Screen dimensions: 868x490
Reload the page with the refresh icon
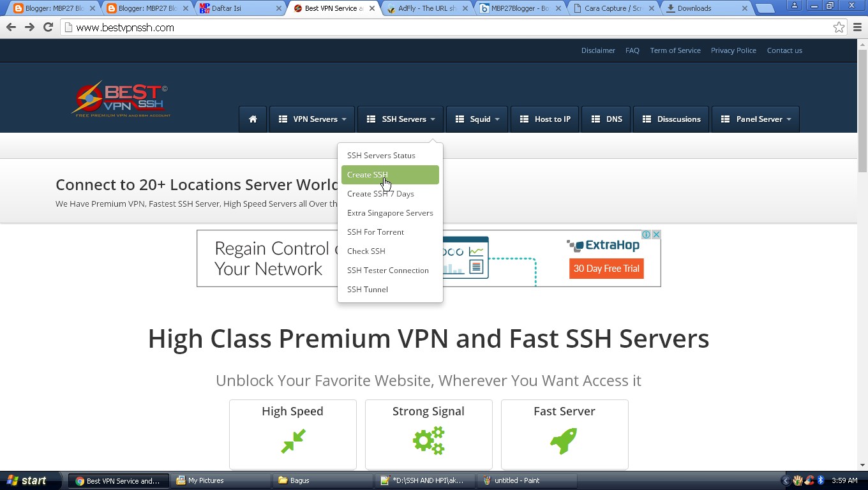48,27
